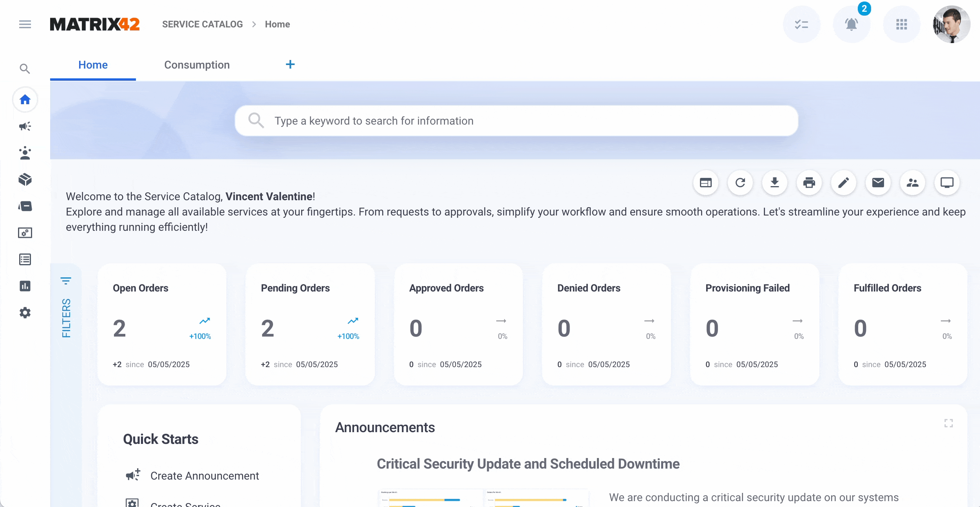Download the dashboard
Screen dimensions: 980x507
[775, 183]
